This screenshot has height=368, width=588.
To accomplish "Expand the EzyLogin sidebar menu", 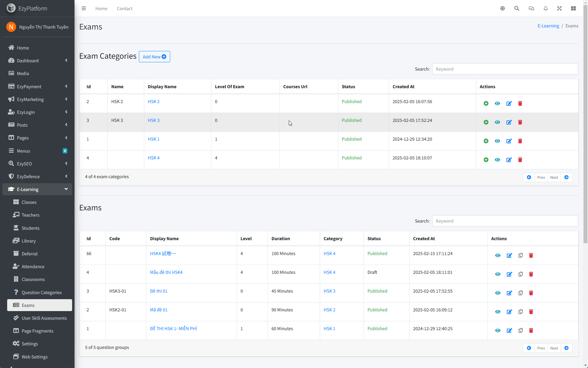I will coord(37,112).
